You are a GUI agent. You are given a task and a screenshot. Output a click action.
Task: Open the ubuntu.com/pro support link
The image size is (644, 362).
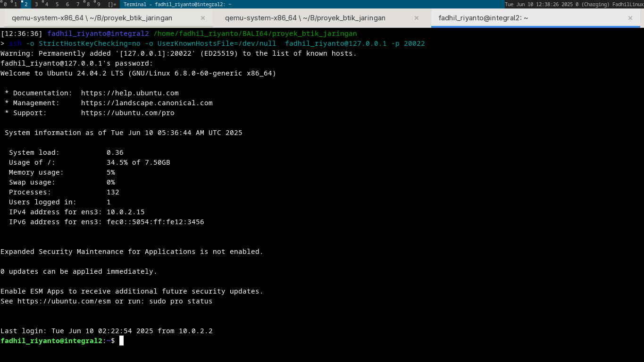click(127, 113)
